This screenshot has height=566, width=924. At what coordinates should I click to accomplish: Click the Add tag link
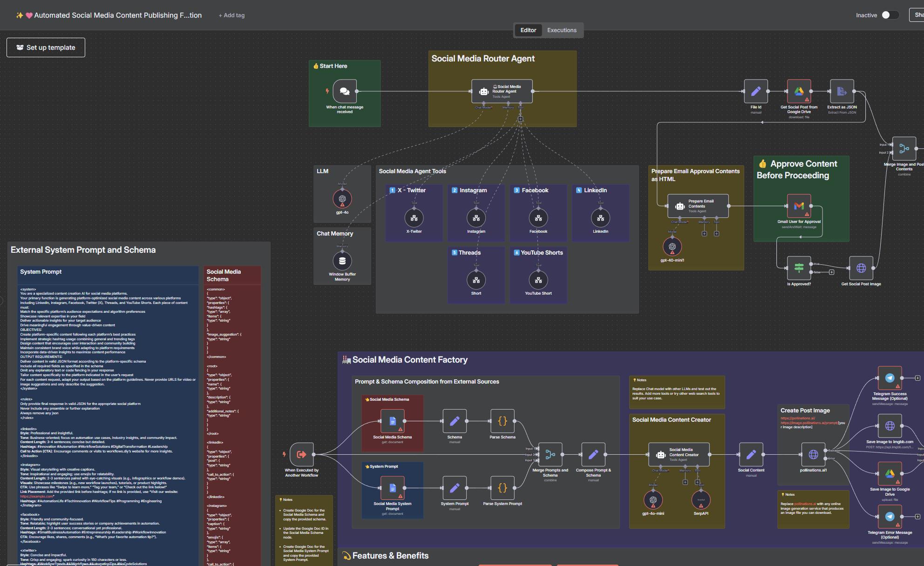231,15
